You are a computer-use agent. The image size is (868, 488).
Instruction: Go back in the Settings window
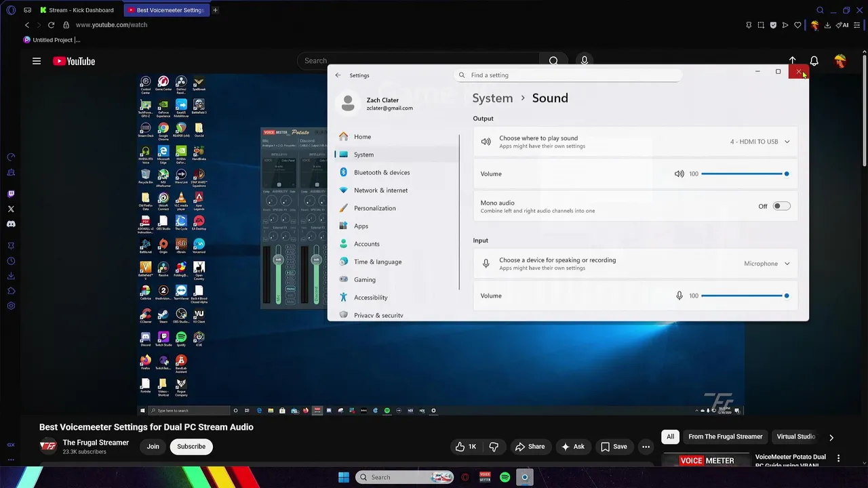[338, 75]
